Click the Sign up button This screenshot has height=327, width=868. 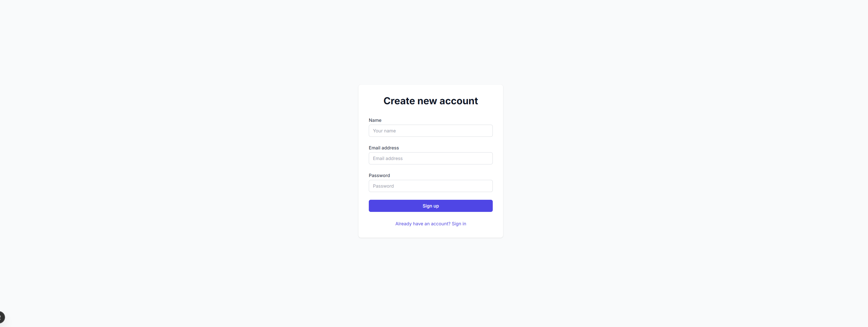(x=431, y=205)
